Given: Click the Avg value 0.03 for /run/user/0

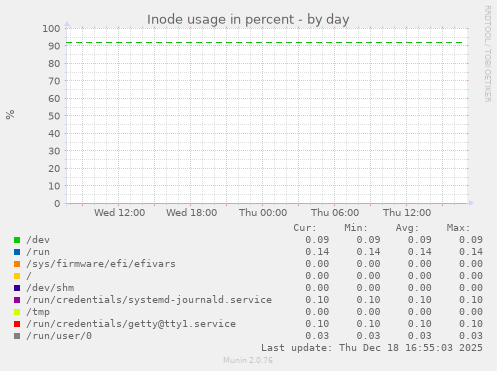Looking at the screenshot, I should (420, 336).
